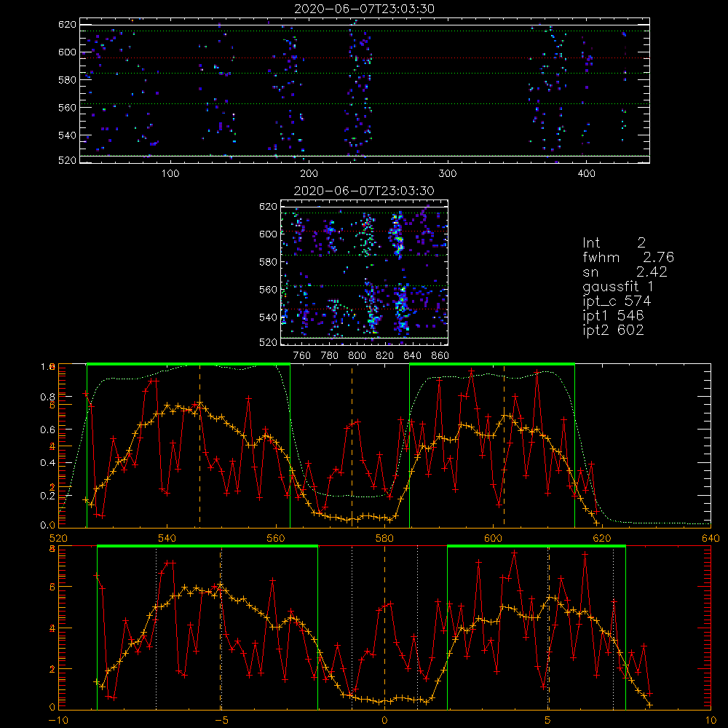Click the small middle raster image plot

click(x=365, y=272)
